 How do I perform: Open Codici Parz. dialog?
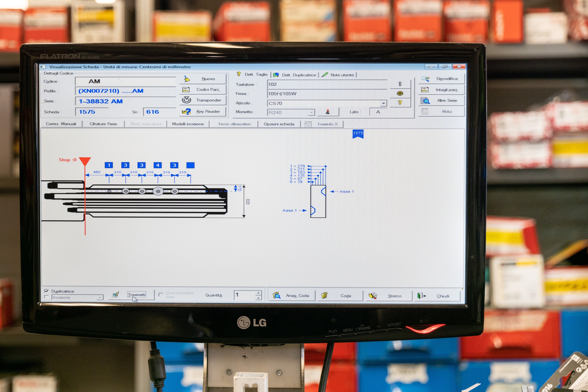point(203,90)
